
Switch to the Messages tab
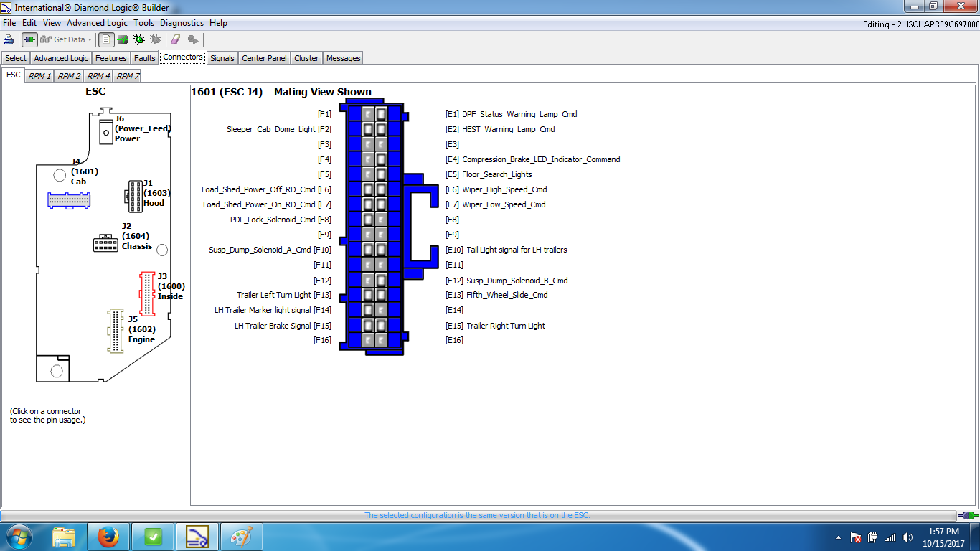tap(344, 58)
